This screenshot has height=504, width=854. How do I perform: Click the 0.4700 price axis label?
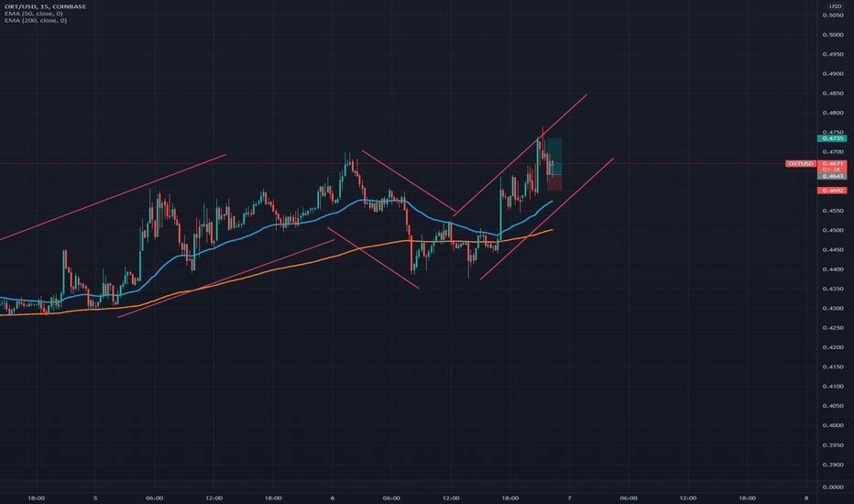point(833,152)
